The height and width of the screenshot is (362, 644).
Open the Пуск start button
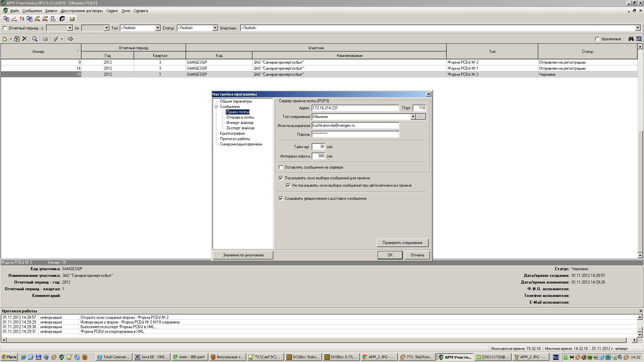[x=9, y=357]
